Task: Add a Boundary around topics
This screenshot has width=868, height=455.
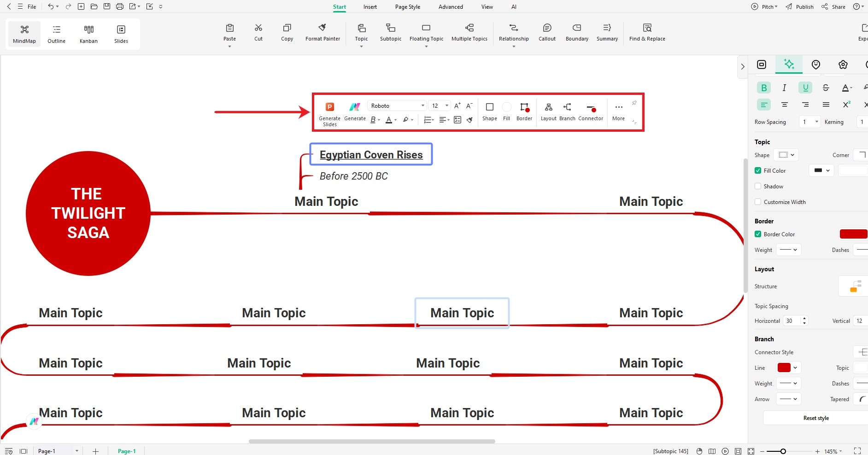Action: [x=577, y=32]
